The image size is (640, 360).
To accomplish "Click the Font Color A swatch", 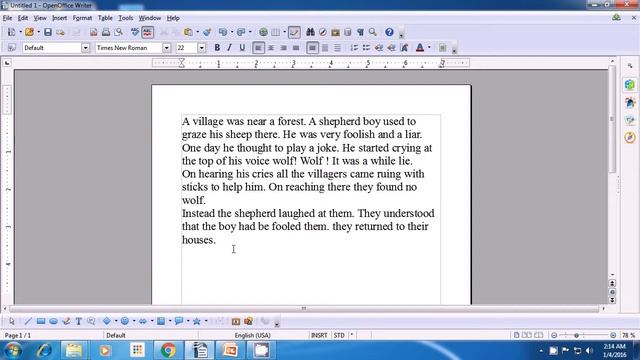I will coord(420,48).
